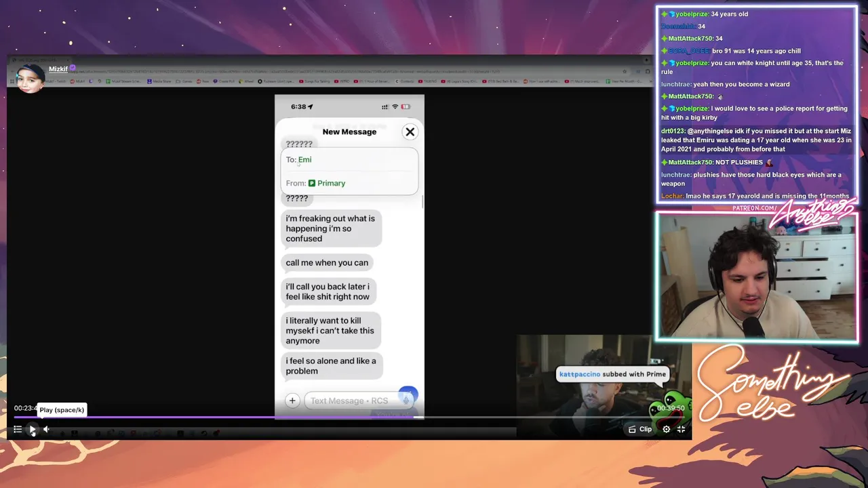Click message 'i'll call you back later'
Screen dimensions: 868x488
pos(328,291)
